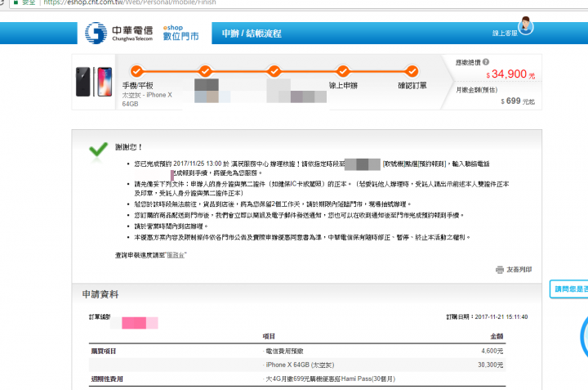The width and height of the screenshot is (588, 390).
Task: Click the secure lock icon in the address bar
Action: [x=16, y=2]
